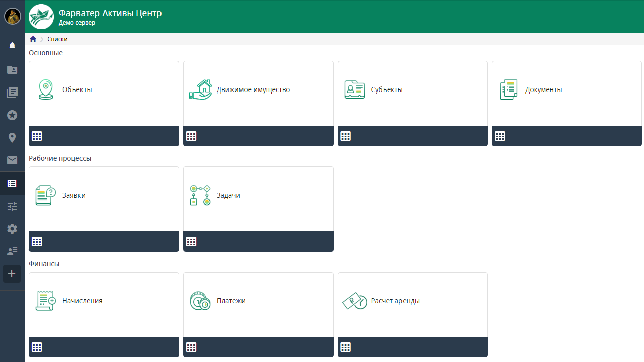
Task: Open the settings gear in sidebar
Action: click(x=12, y=229)
